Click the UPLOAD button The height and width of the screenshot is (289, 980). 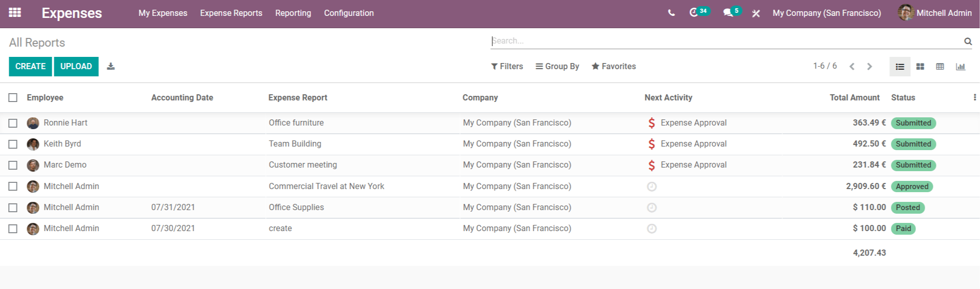[76, 67]
